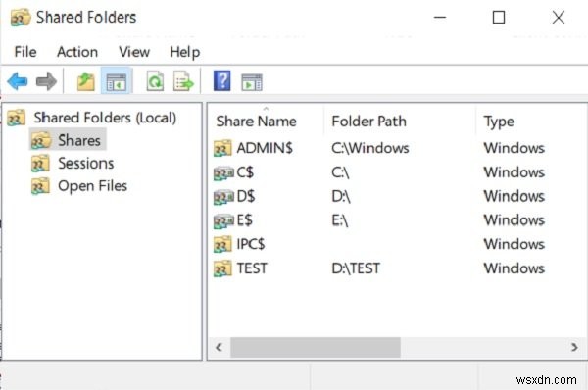Click the Back arrow toolbar button
The image size is (588, 390).
18,81
